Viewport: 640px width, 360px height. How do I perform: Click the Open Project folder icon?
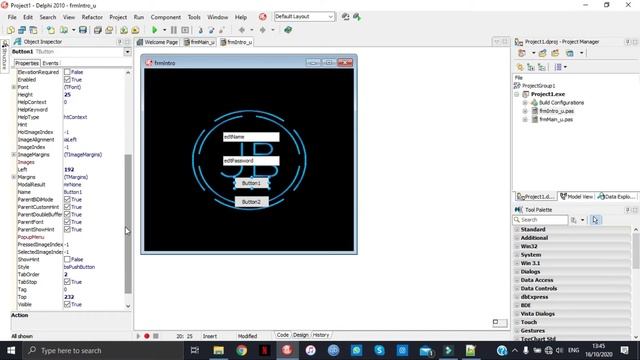click(109, 30)
